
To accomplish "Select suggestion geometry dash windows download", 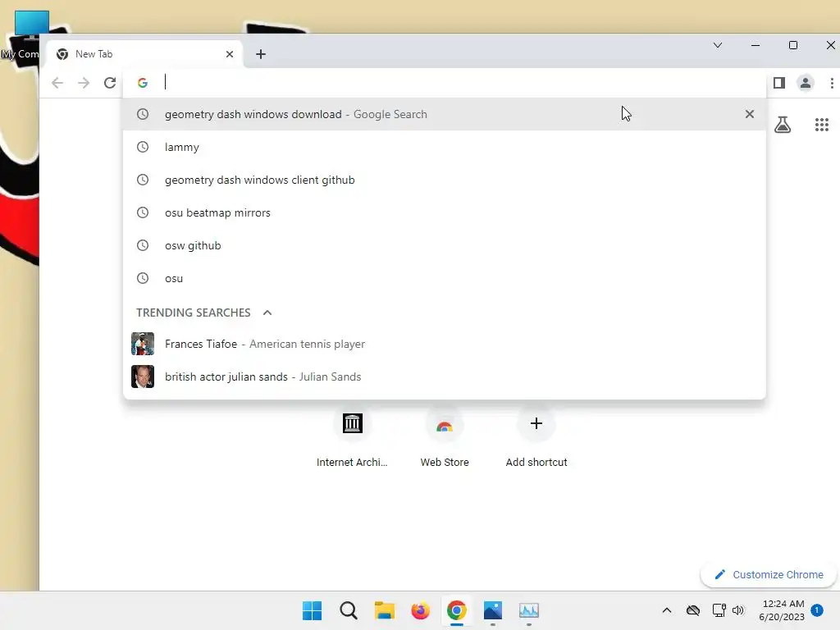I will [x=445, y=114].
